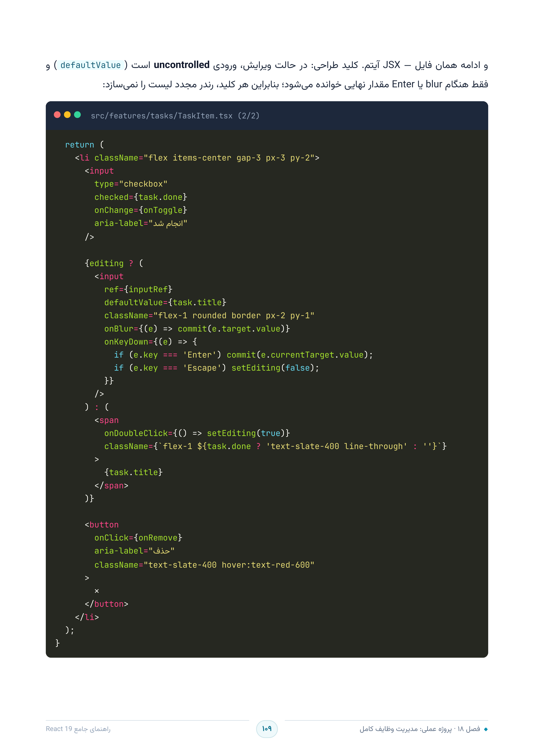Viewport: 534px width, 756px height.
Task: Click the bold word uncontrolled
Action: pos(182,65)
